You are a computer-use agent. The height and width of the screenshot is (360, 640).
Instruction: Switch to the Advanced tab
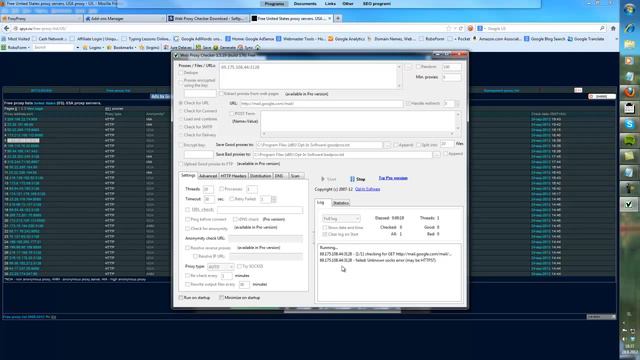(208, 176)
